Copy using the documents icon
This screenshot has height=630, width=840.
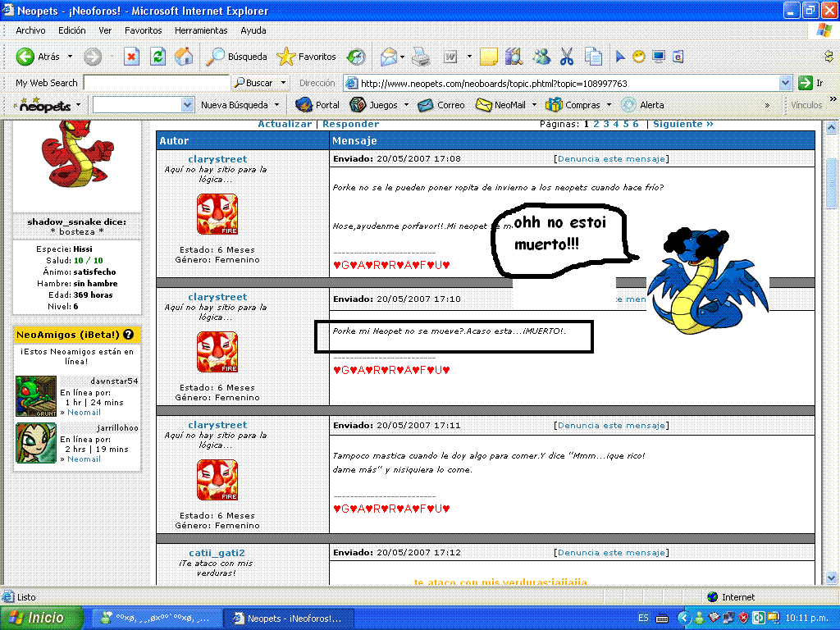pyautogui.click(x=593, y=57)
